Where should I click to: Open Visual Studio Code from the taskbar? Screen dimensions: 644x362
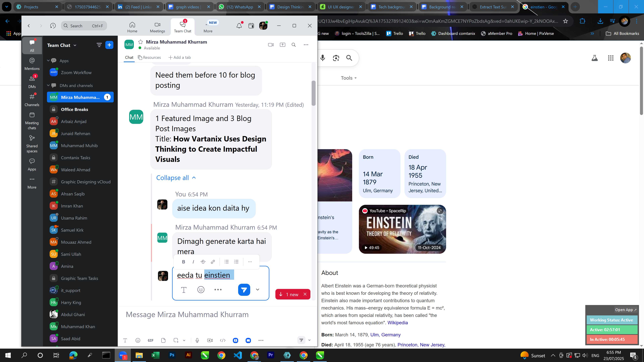click(x=238, y=355)
